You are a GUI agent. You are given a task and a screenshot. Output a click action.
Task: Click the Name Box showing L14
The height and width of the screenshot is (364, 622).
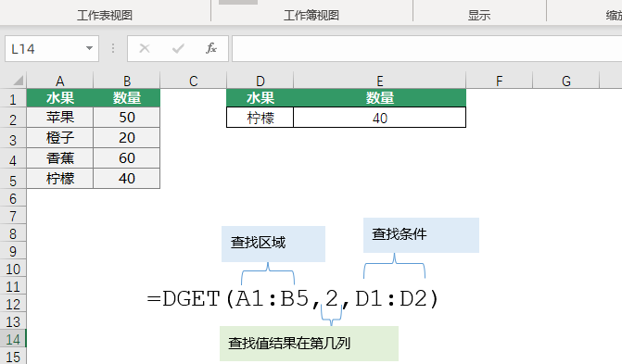pos(52,48)
